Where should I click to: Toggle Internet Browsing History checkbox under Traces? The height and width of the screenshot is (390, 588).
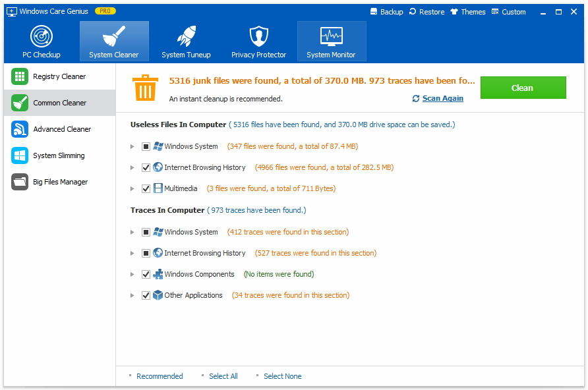(x=146, y=253)
